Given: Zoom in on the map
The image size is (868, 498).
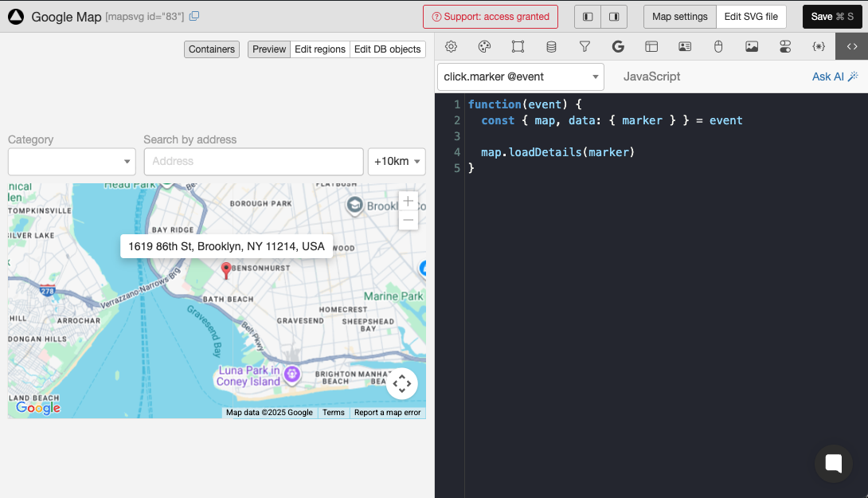Looking at the screenshot, I should (x=409, y=201).
